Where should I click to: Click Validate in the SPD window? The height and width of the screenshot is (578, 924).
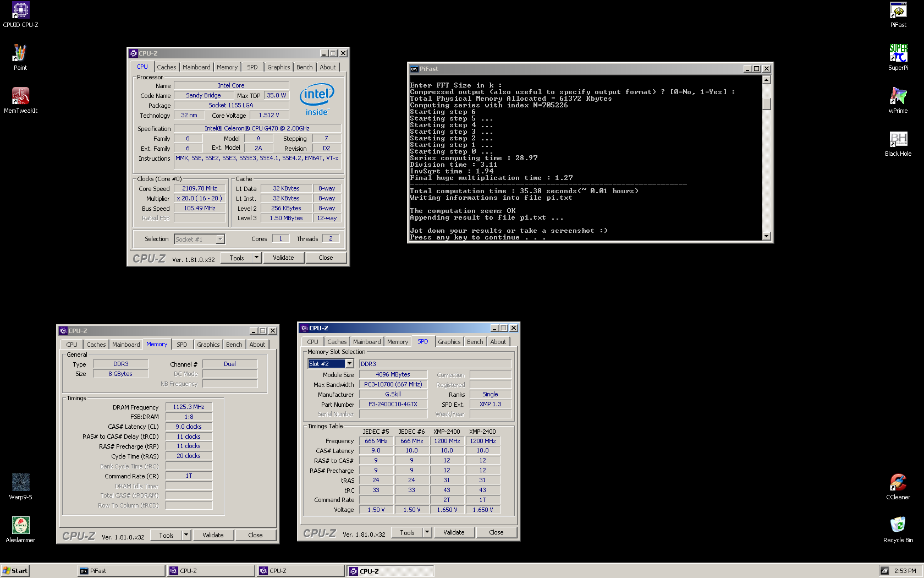454,532
